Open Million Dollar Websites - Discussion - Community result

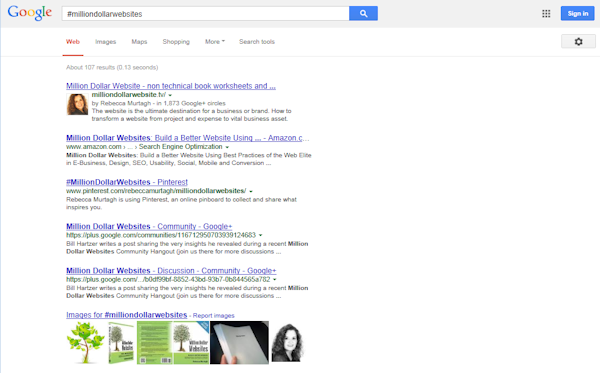point(171,270)
